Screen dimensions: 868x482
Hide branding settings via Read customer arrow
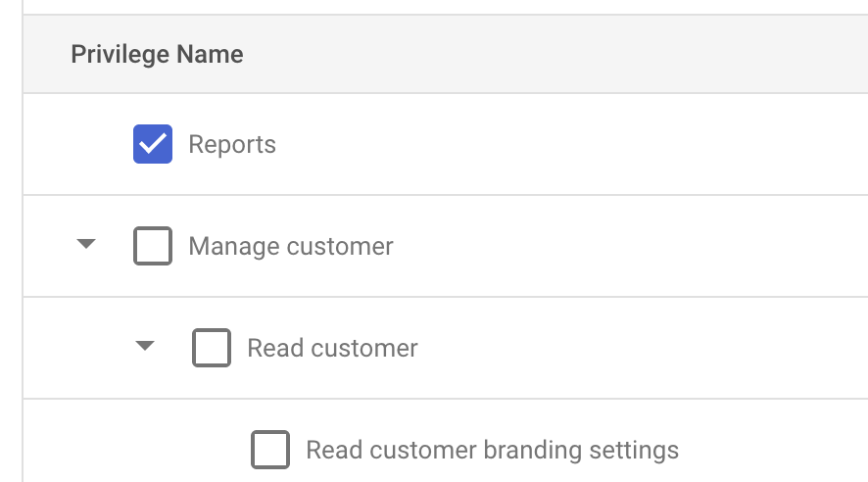click(x=145, y=346)
